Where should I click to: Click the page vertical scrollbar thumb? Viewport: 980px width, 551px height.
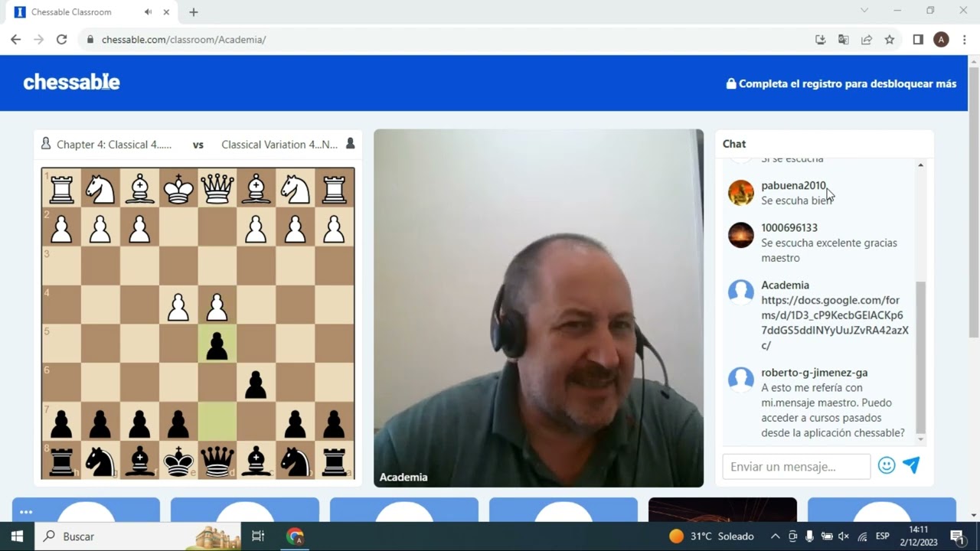[x=973, y=201]
